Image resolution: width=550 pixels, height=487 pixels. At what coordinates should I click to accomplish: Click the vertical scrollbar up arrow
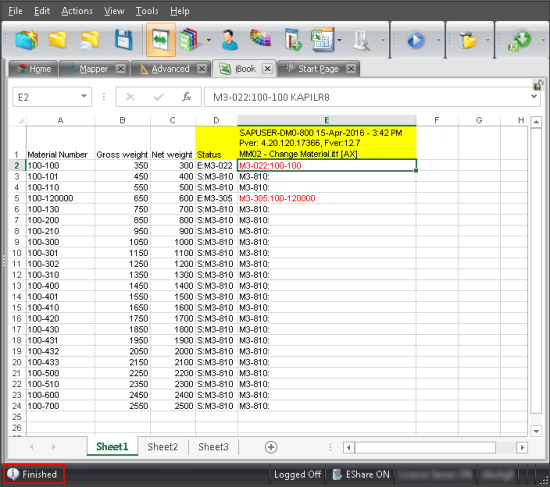[536, 122]
